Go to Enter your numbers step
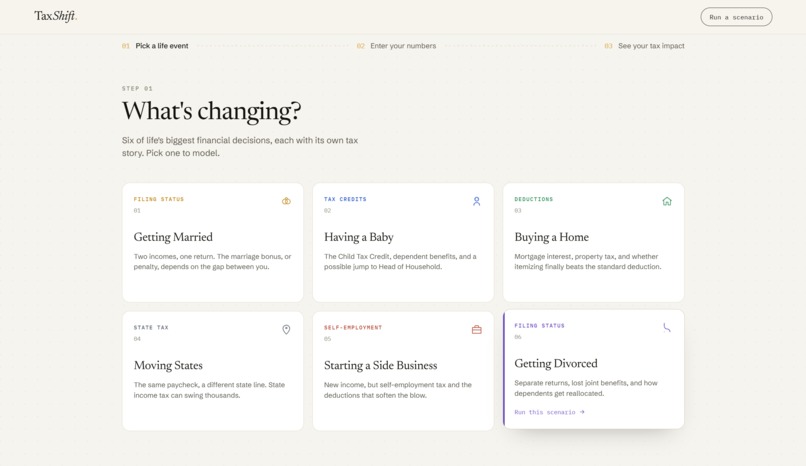Viewport: 806px width, 466px height. click(396, 46)
